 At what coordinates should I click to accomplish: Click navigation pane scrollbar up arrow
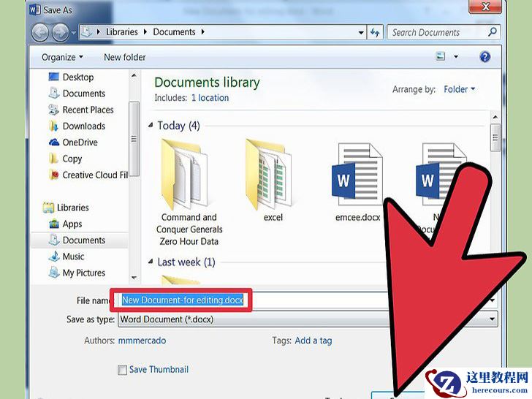[134, 75]
